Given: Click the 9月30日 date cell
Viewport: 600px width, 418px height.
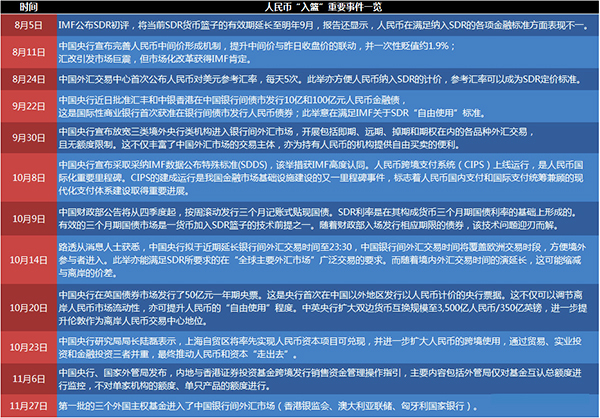Looking at the screenshot, I should (28, 137).
